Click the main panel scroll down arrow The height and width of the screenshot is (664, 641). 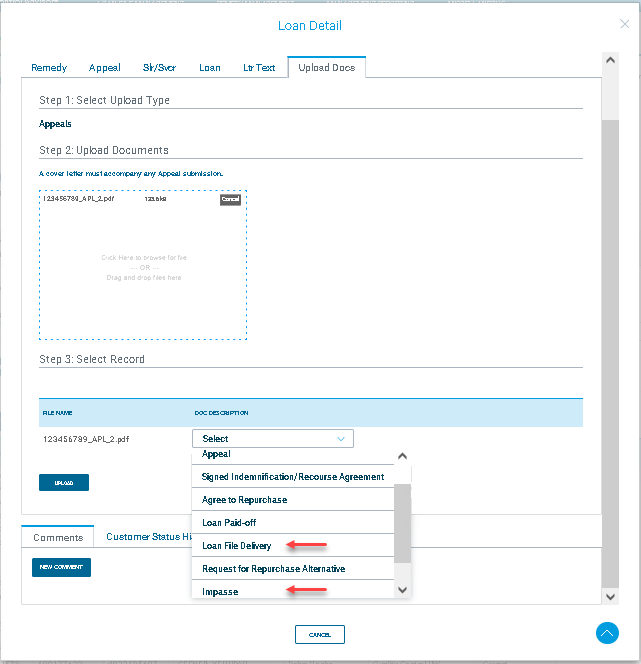pos(609,596)
